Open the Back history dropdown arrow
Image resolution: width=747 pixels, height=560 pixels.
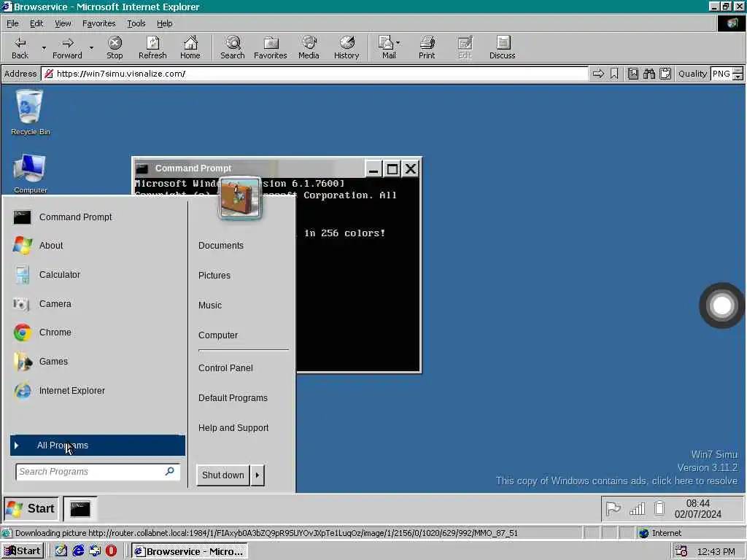44,47
